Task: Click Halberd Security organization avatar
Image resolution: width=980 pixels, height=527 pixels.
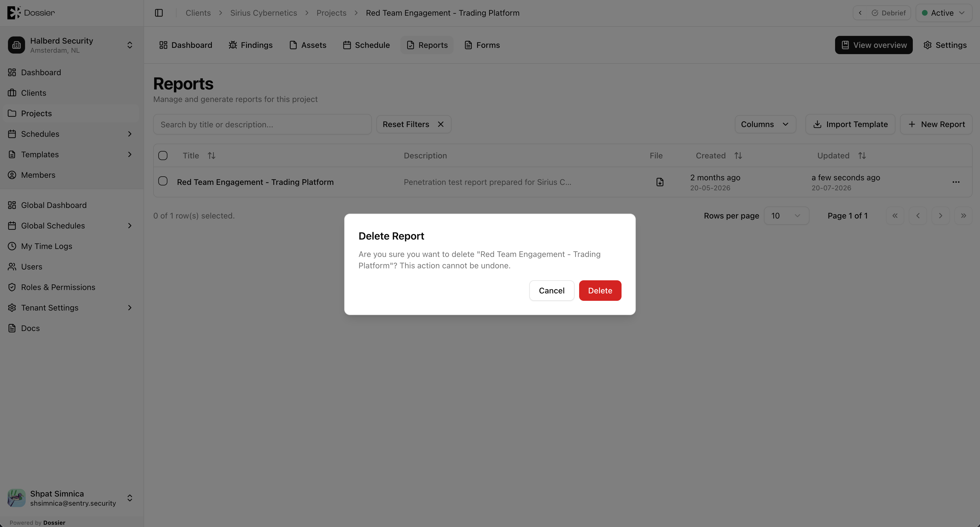Action: [16, 45]
